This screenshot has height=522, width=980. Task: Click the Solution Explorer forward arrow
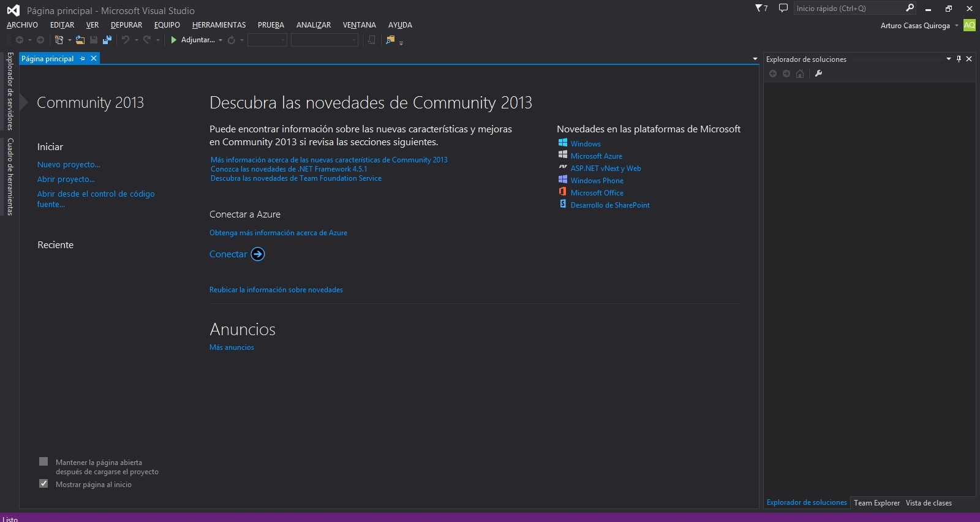(786, 74)
